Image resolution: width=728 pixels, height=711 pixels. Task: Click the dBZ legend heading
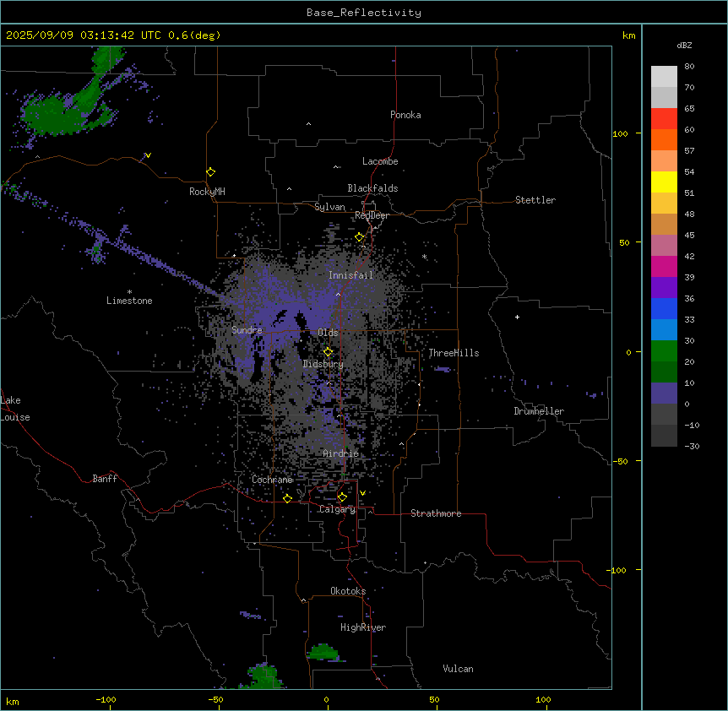684,45
